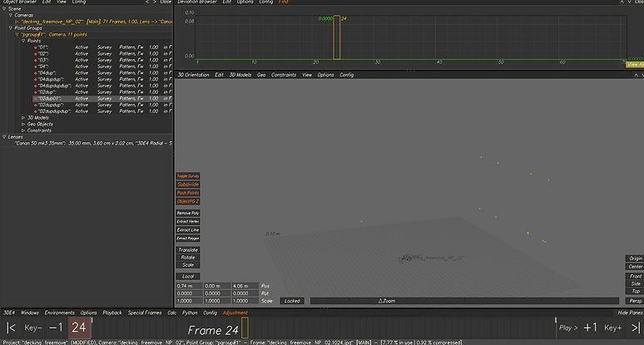Open the Python menu

tap(190, 313)
